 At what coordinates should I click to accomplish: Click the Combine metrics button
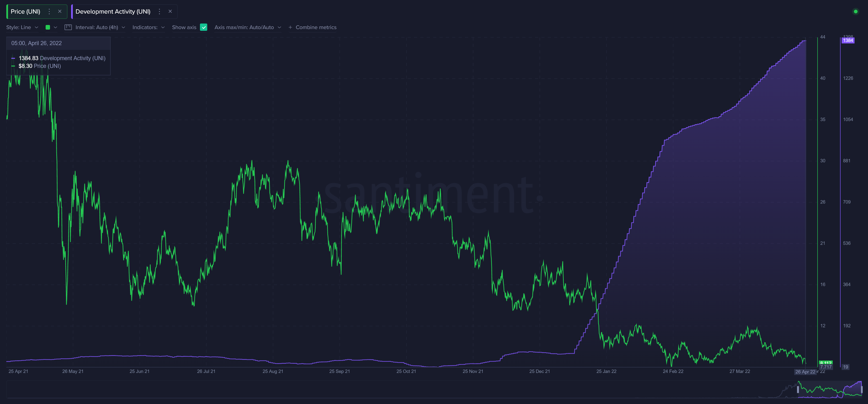(x=312, y=27)
